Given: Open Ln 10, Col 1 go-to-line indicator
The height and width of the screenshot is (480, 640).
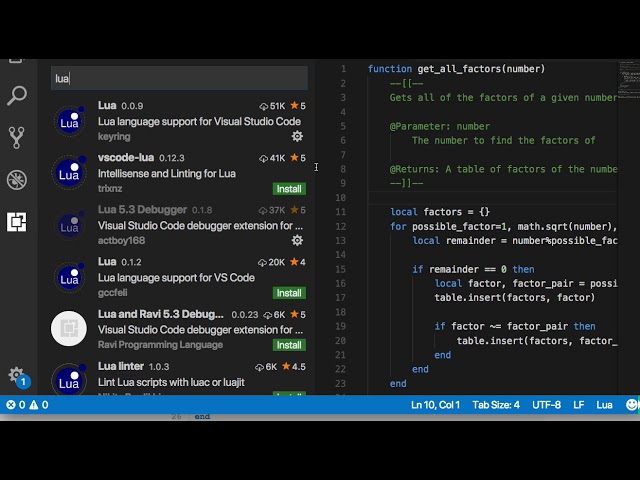Looking at the screenshot, I should 435,405.
